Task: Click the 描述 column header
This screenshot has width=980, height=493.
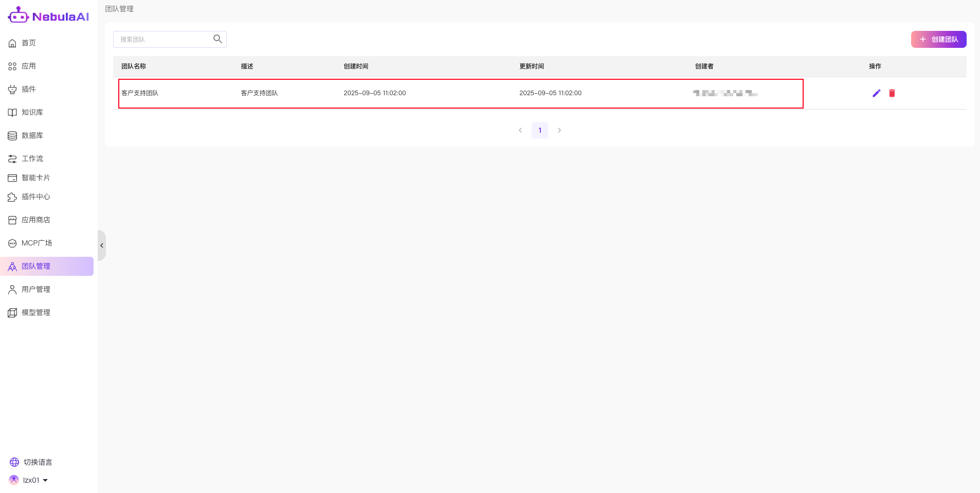Action: 247,66
